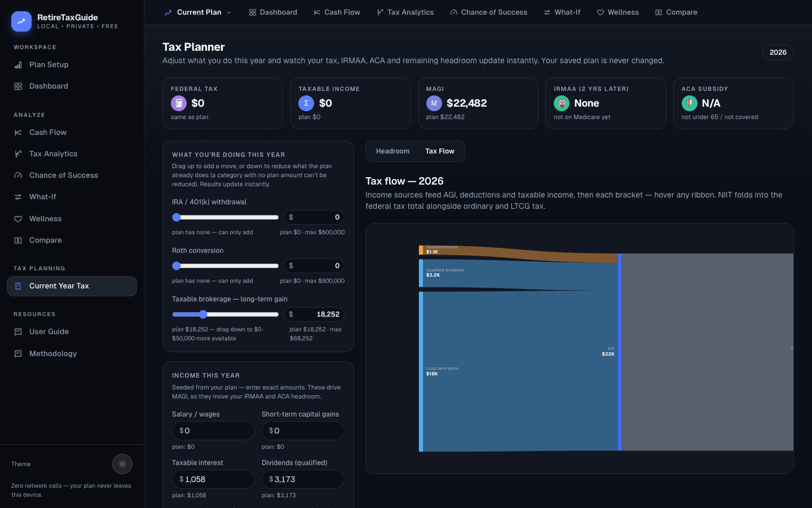
Task: Click the Short-term capital gains input
Action: pyautogui.click(x=303, y=431)
